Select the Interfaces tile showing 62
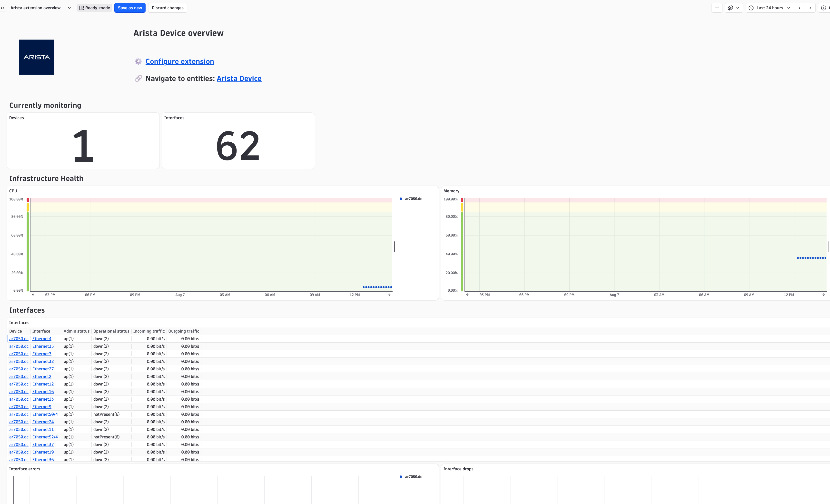Screen dimensions: 830x504 click(238, 140)
